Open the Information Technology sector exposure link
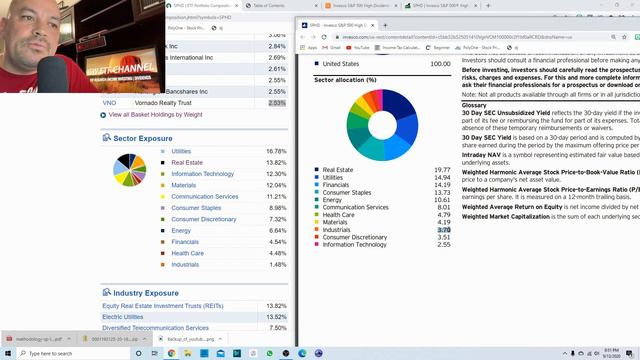 (x=202, y=174)
